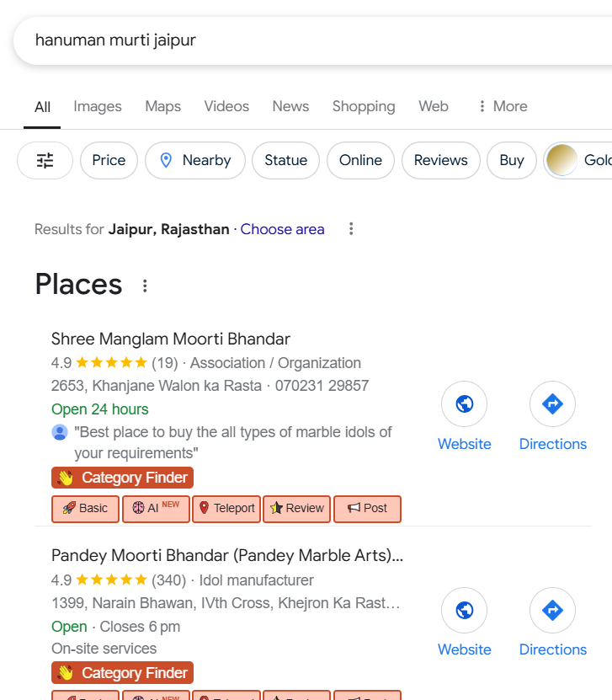Viewport: 612px width, 700px height.
Task: Click the search box with hanuman murti jaipur
Action: pyautogui.click(x=295, y=40)
